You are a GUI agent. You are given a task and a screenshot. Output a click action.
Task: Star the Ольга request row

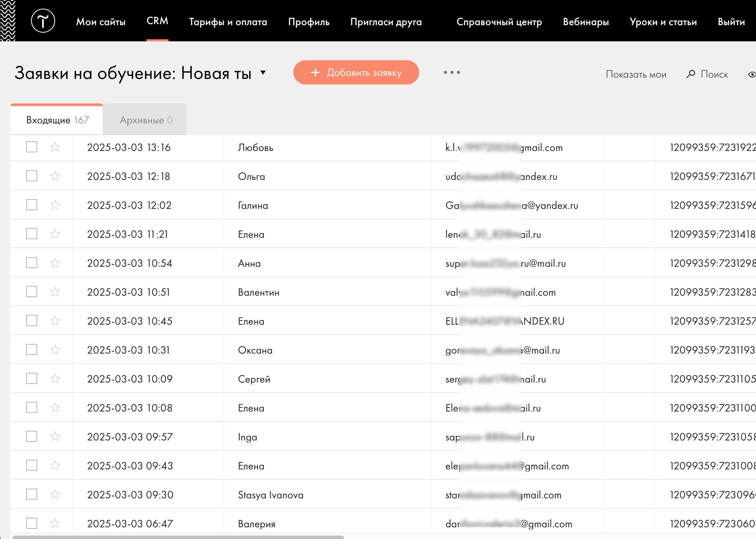pos(55,176)
